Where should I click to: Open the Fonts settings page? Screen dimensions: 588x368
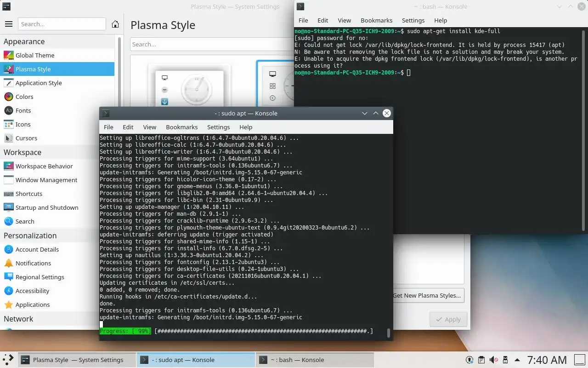pos(57,110)
